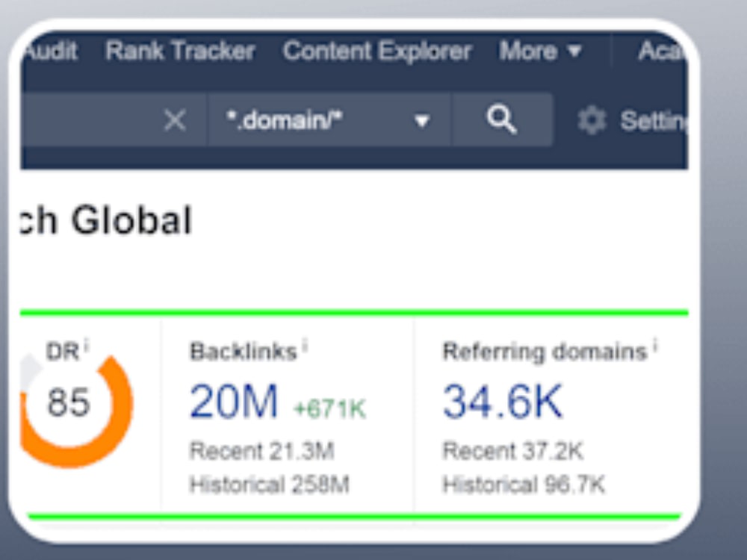Click Historical 258M backlinks text

[270, 485]
